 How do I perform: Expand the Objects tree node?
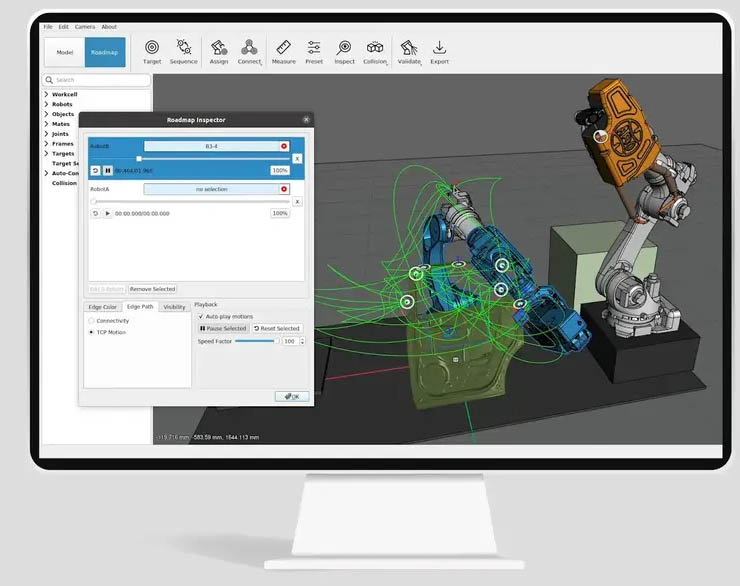(x=46, y=114)
